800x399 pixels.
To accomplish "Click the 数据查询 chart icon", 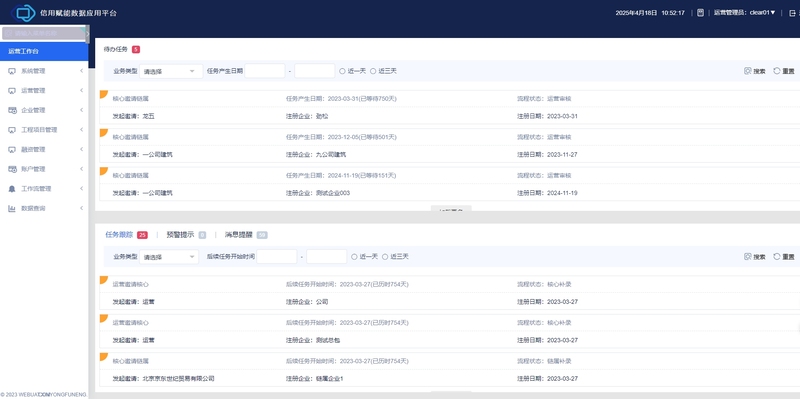I will 12,208.
